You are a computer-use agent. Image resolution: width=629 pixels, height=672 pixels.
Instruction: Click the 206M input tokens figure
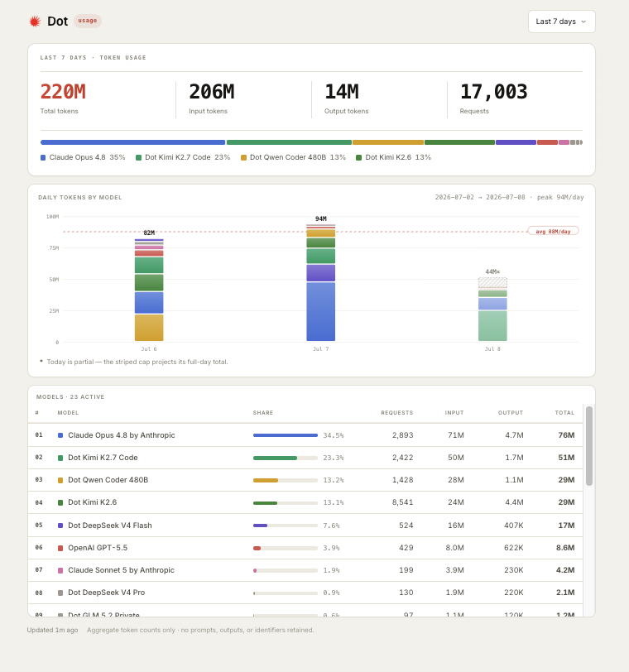tap(212, 92)
